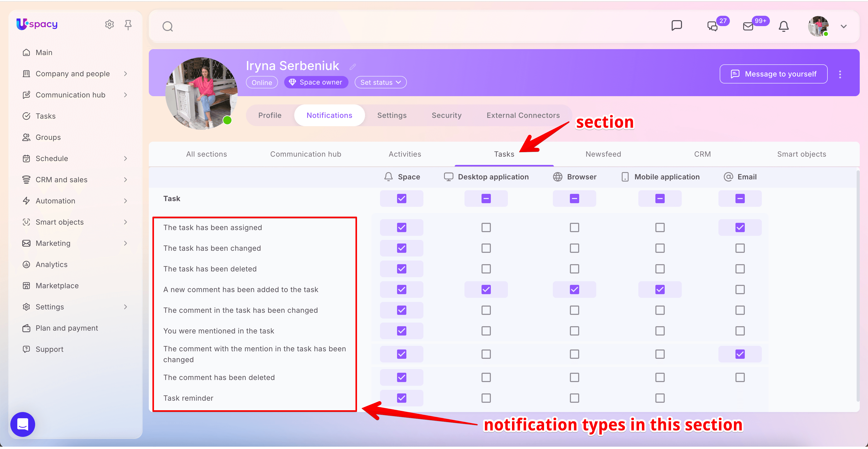This screenshot has width=868, height=449.
Task: Open the notifications bell in the header
Action: 784,26
